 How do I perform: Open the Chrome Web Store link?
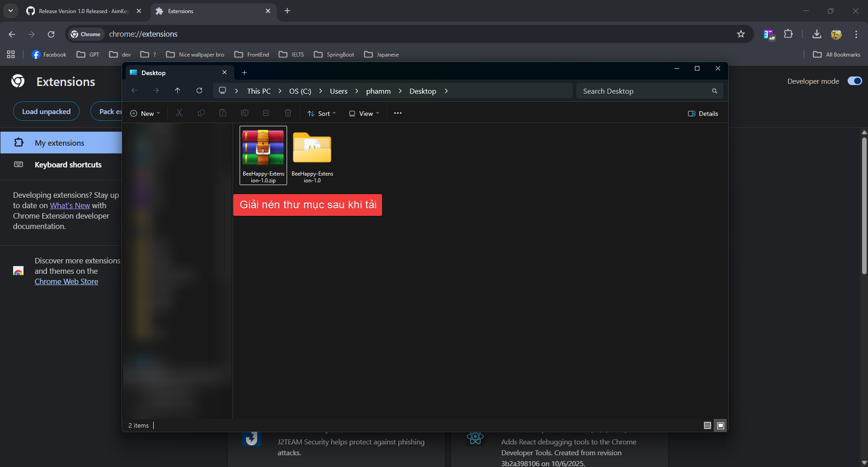coord(66,281)
